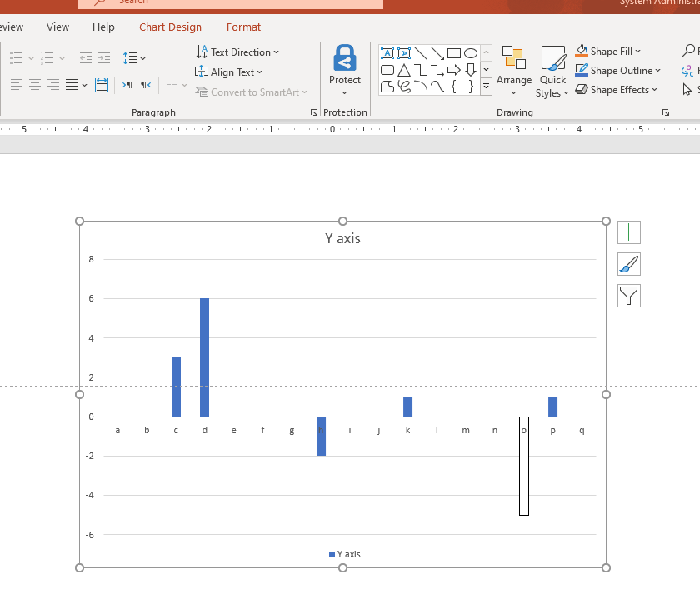
Task: Select the Vertical Text Box shape
Action: click(404, 53)
